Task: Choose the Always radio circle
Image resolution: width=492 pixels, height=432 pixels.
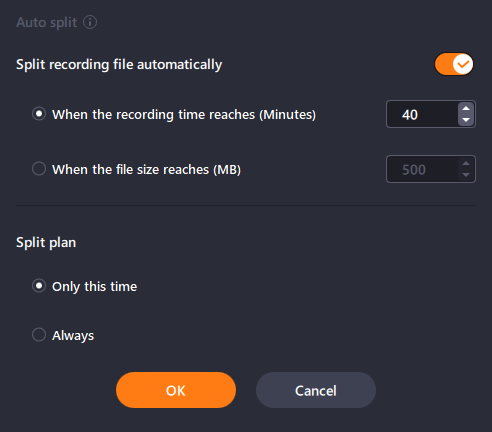Action: [x=39, y=335]
